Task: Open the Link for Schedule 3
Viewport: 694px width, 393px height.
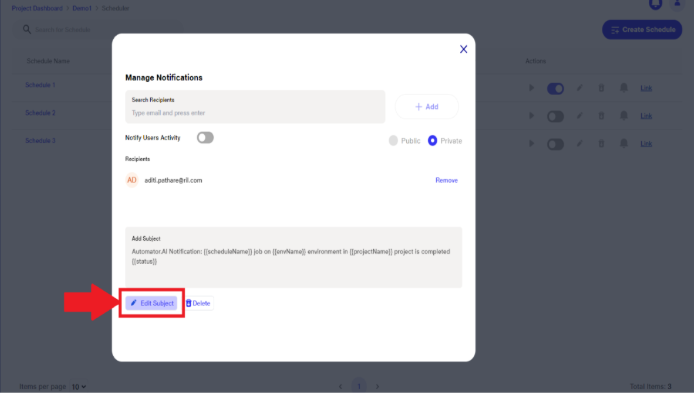Action: [646, 144]
